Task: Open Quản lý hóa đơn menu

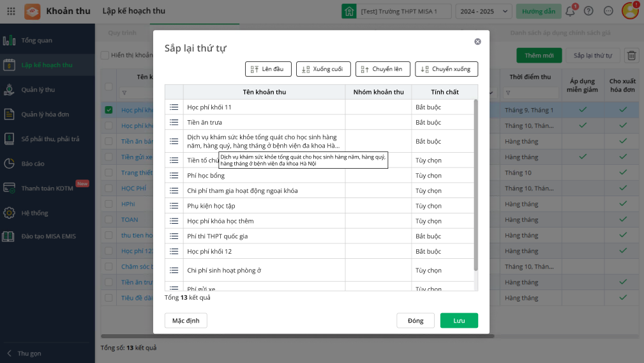Action: point(45,114)
